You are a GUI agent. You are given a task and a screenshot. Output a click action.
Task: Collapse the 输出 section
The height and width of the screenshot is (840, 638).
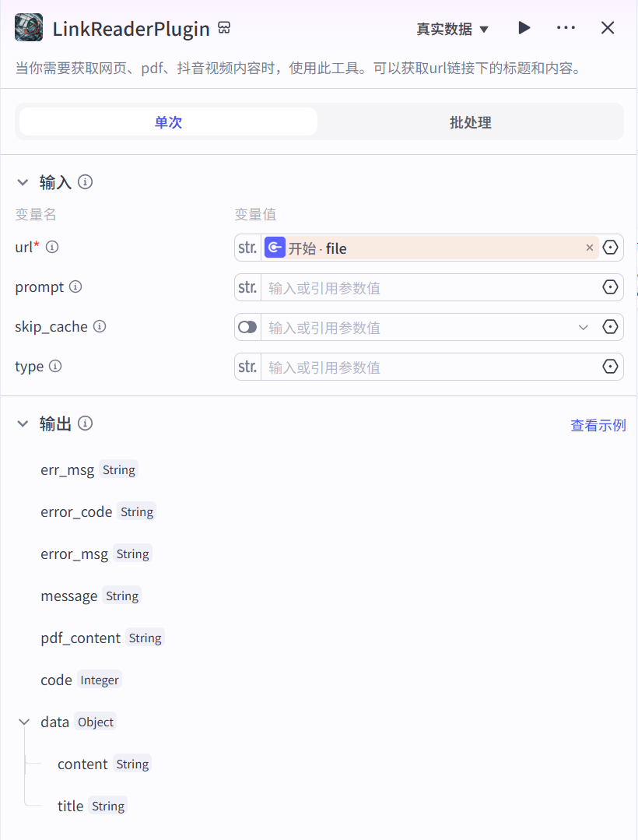pyautogui.click(x=23, y=424)
